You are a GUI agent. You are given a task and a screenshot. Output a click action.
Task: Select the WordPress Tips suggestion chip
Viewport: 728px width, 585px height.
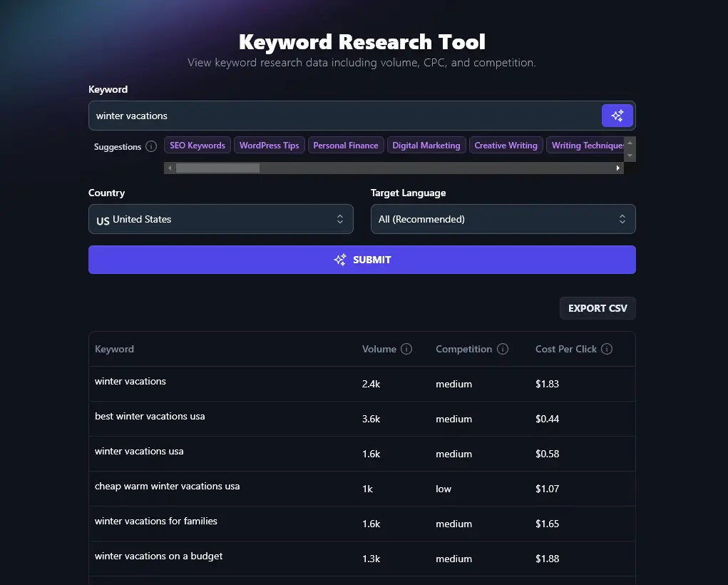click(269, 145)
